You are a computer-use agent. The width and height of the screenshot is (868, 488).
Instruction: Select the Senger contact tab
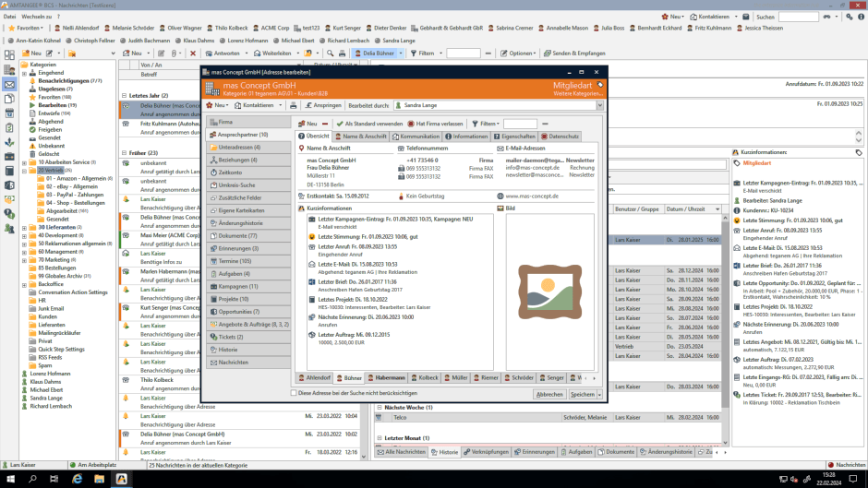coord(550,378)
